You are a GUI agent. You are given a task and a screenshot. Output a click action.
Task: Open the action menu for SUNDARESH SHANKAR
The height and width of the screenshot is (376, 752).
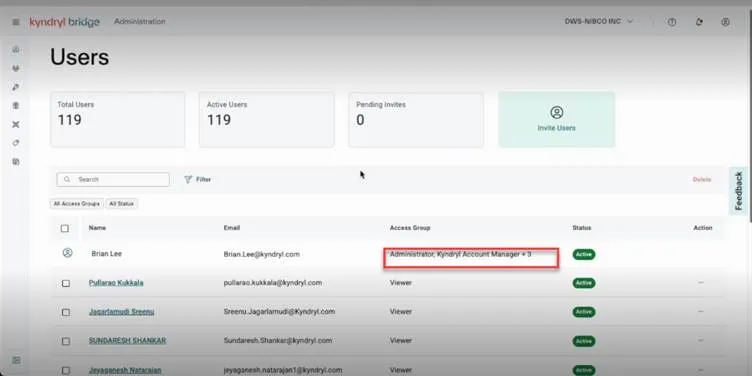coord(701,341)
